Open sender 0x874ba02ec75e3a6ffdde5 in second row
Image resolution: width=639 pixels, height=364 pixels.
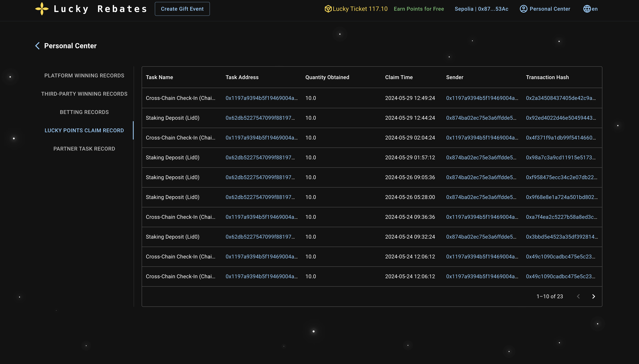pyautogui.click(x=481, y=118)
